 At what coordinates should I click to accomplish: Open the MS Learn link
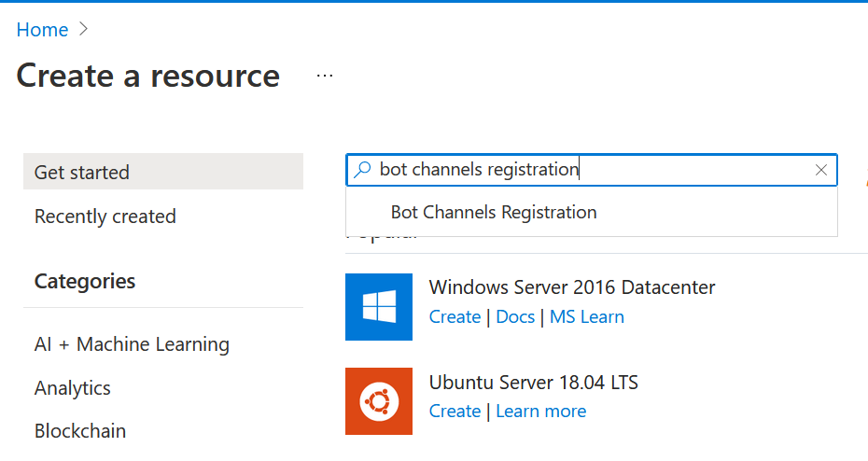pos(587,317)
